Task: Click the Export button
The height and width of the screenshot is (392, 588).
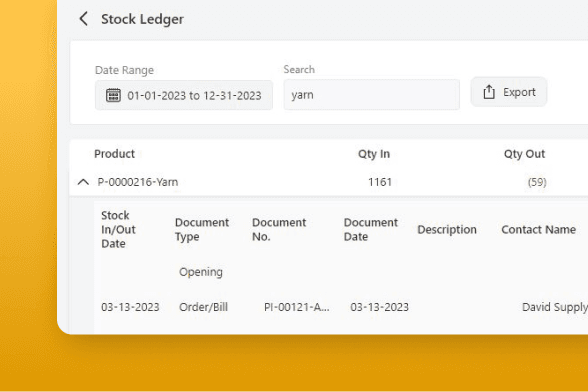Action: point(509,92)
